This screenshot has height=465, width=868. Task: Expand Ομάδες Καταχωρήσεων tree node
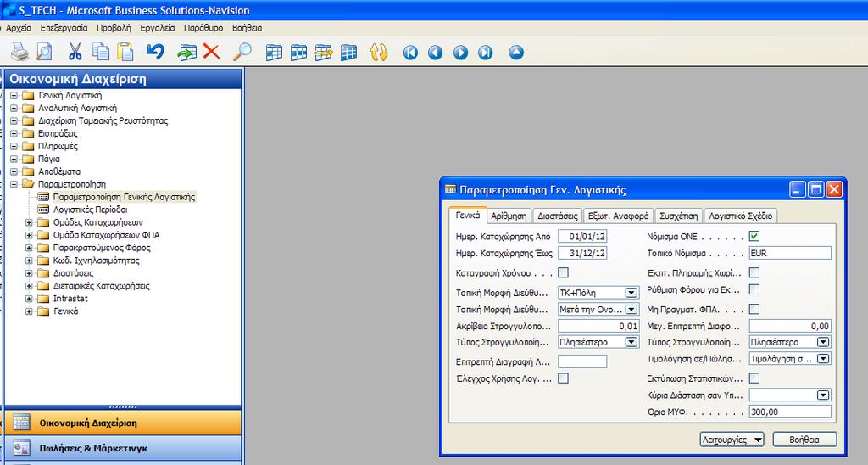(x=29, y=222)
